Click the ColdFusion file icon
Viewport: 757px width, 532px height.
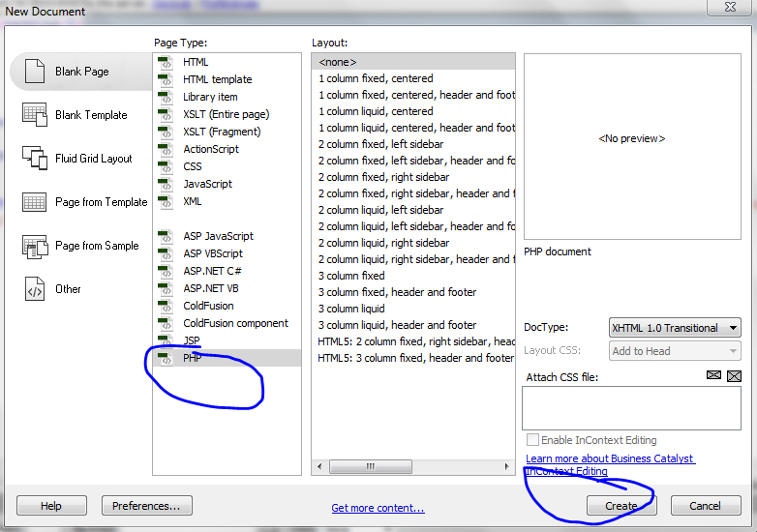(166, 306)
